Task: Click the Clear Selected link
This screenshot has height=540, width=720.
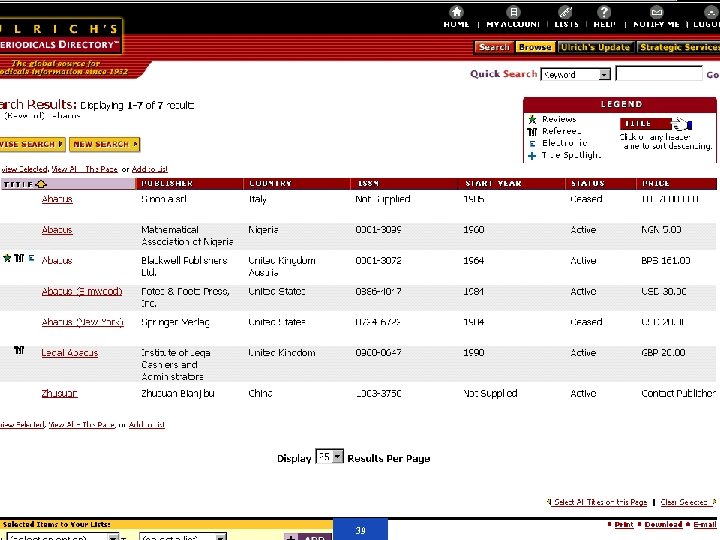Action: tap(684, 502)
